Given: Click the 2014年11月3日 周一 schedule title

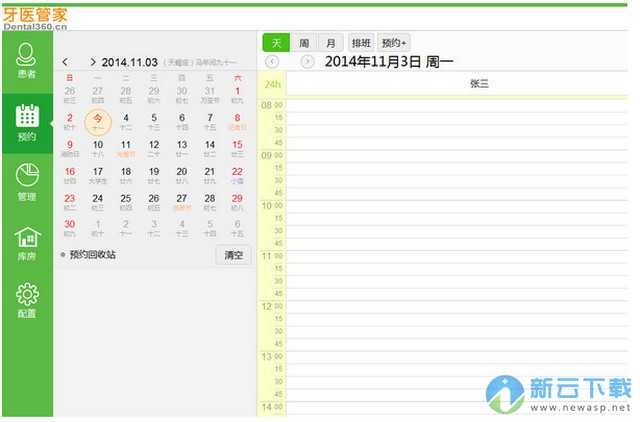Looking at the screenshot, I should (389, 62).
